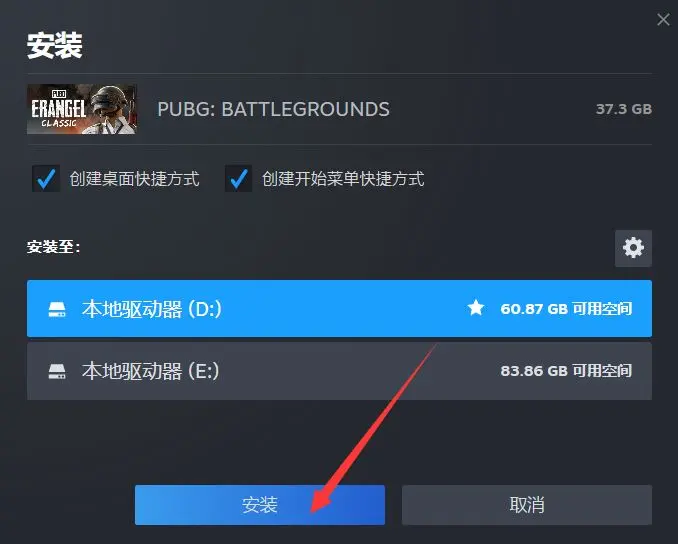Untick the 创建桌面快捷方式 checkbox
The image size is (678, 544).
pyautogui.click(x=46, y=178)
